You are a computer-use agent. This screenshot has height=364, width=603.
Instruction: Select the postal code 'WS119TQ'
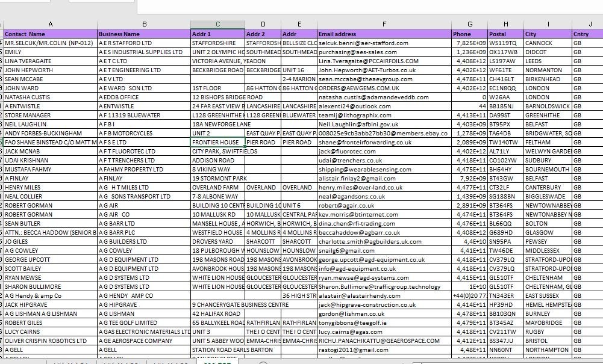tap(505, 43)
